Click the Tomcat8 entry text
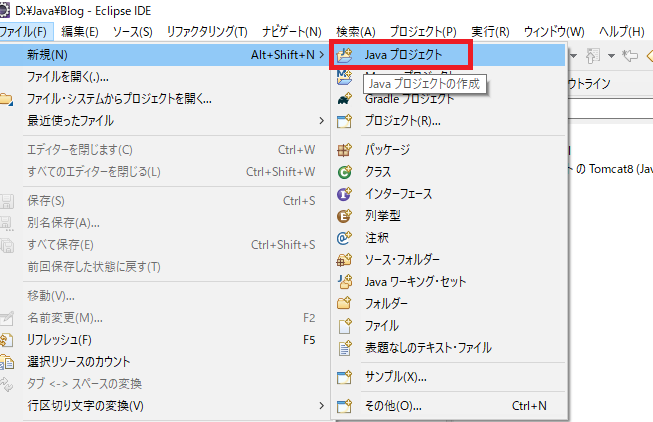Image resolution: width=653 pixels, height=422 pixels. coord(611,169)
